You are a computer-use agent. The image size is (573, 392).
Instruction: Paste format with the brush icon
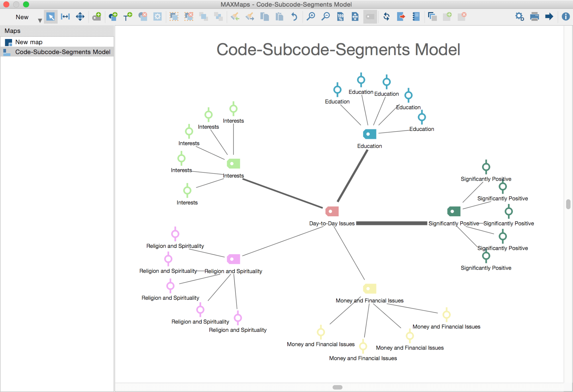[x=250, y=17]
